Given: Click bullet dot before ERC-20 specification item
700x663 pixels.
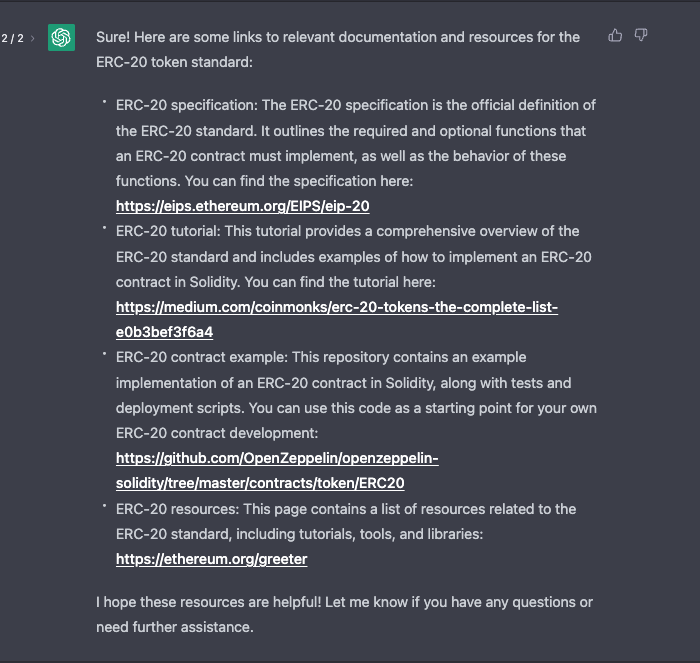Looking at the screenshot, I should [x=104, y=102].
